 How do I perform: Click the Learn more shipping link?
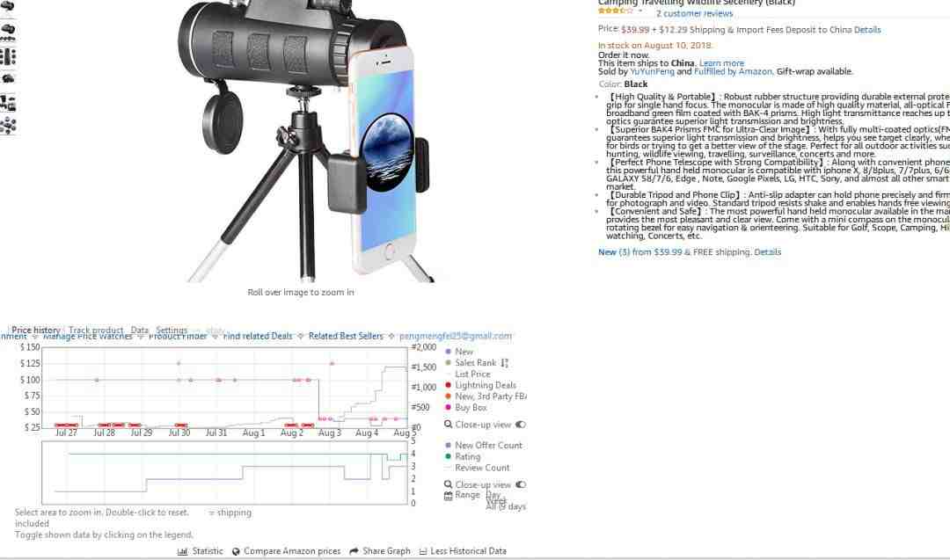721,63
